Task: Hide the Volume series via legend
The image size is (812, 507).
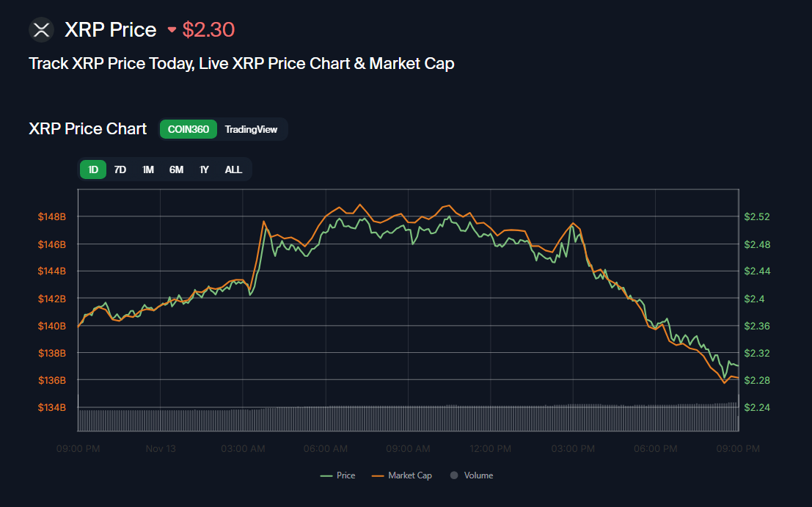Action: [471, 475]
